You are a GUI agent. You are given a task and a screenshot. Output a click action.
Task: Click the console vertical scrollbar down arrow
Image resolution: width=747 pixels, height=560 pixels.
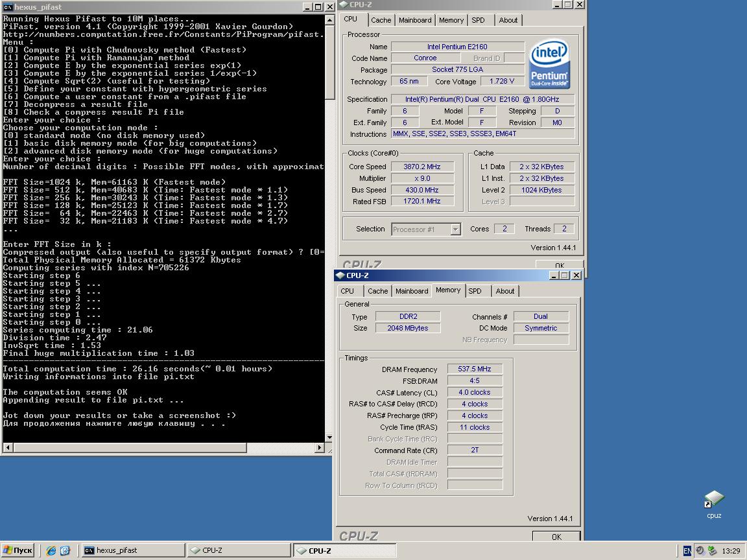329,437
